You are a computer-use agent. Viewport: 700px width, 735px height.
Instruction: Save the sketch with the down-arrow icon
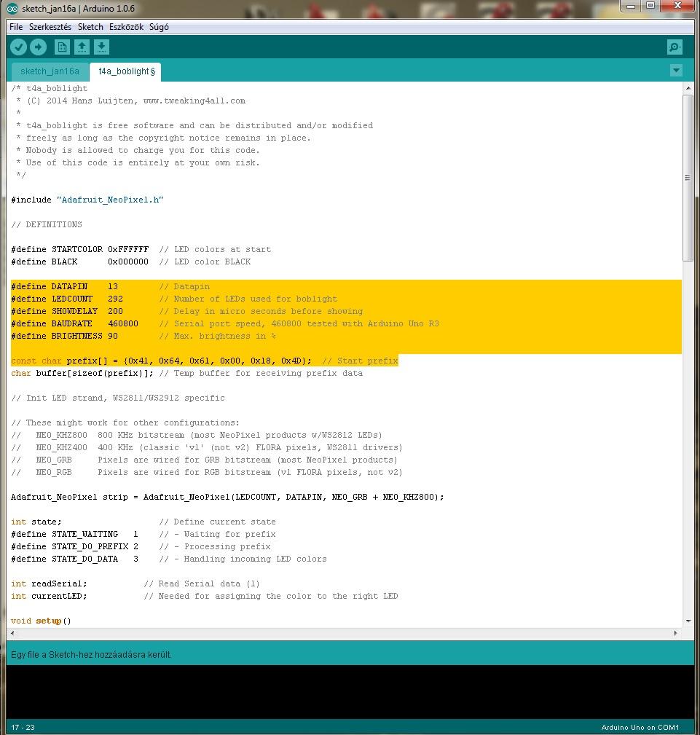coord(102,47)
